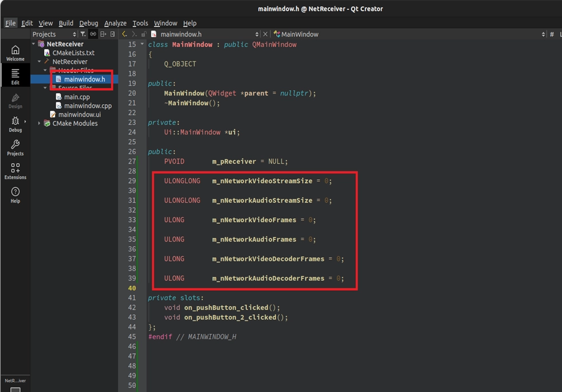Click m_nNetworkVideoDecoderFrames in the code
This screenshot has height=392, width=562.
click(268, 259)
